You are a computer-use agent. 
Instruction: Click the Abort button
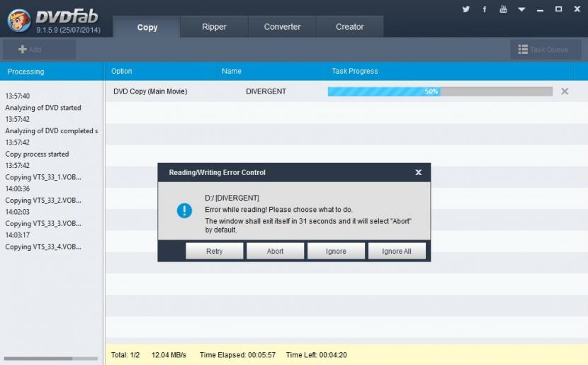coord(275,251)
